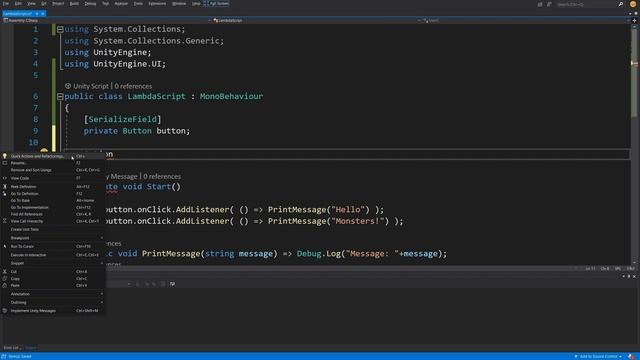Open the user account avatar
Viewport: 640px width, 360px height.
coord(633,4)
